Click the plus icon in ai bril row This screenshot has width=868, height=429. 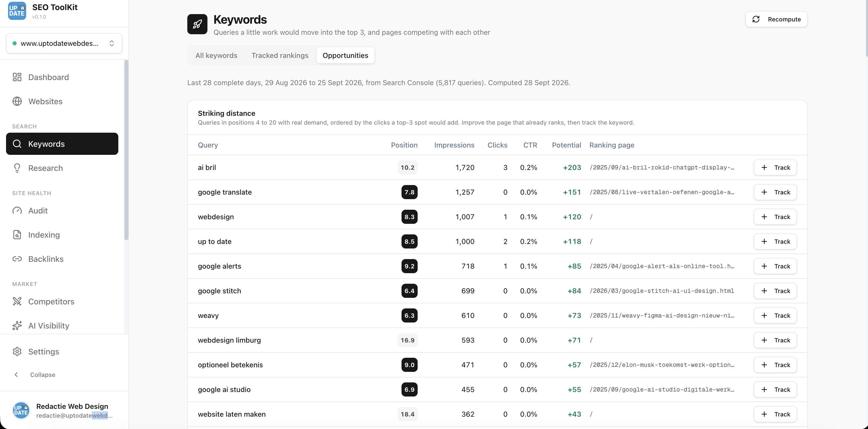[764, 167]
